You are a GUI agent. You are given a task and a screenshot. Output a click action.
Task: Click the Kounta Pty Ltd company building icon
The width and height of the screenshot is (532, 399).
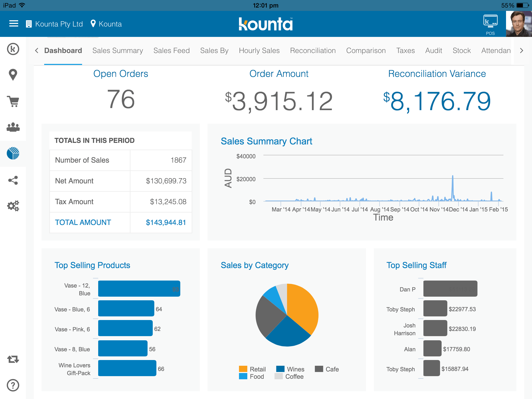pos(29,24)
